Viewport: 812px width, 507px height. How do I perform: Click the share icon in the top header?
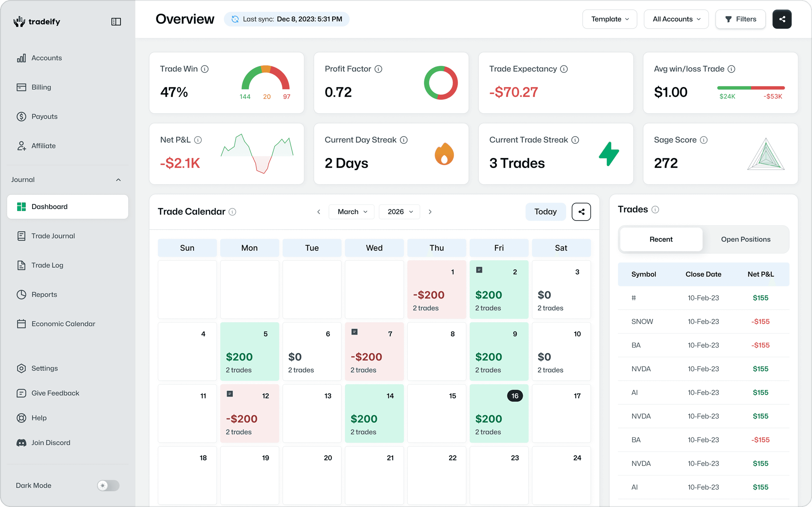point(781,19)
